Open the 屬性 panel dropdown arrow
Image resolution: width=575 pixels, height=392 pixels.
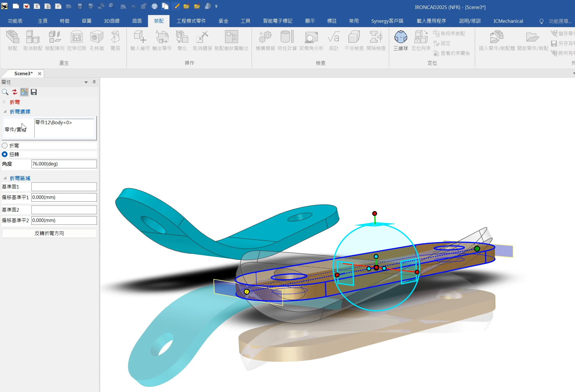[x=86, y=82]
